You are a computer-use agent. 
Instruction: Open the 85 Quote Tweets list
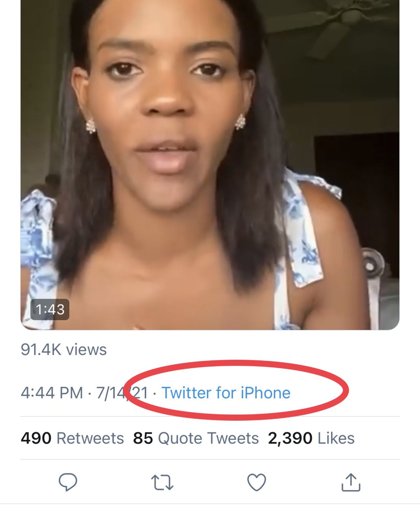point(196,438)
